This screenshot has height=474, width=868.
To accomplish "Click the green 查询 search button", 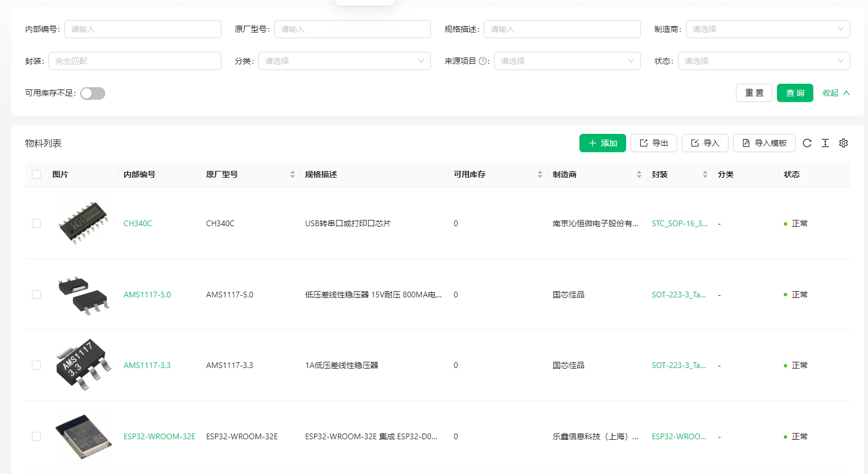I will point(795,93).
